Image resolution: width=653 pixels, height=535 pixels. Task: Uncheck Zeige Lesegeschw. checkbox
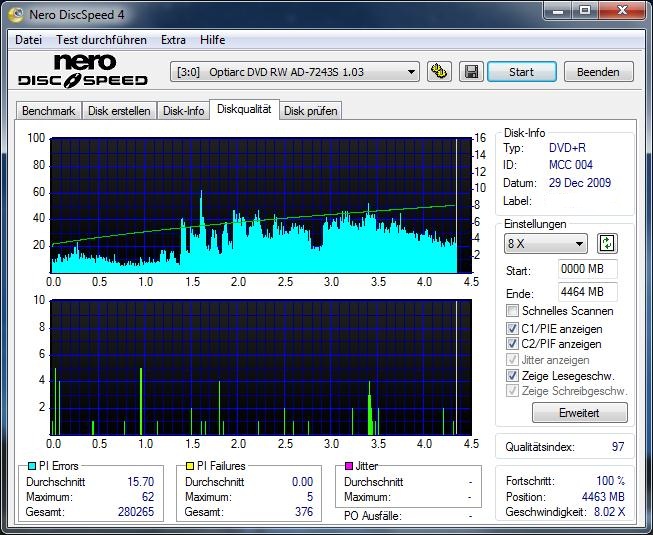513,376
